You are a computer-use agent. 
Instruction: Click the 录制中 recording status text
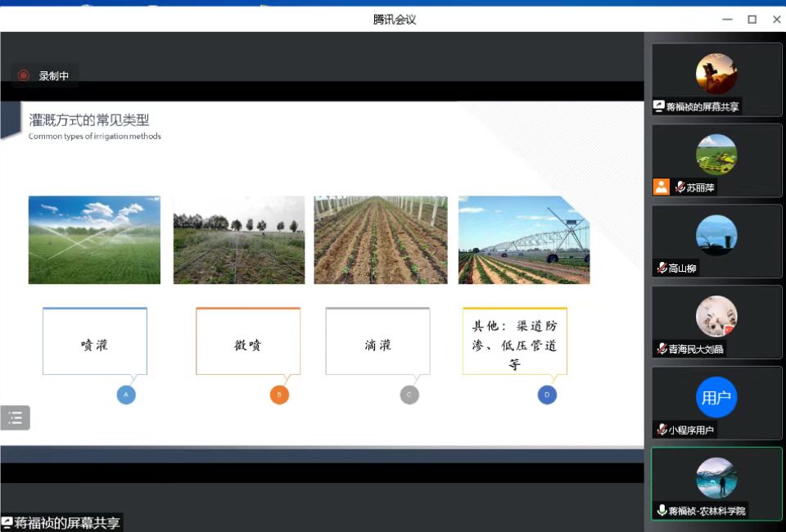pos(54,75)
